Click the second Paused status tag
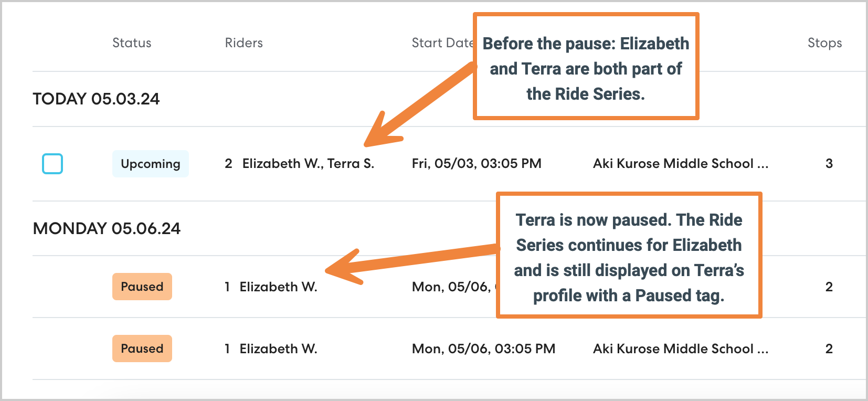 click(x=142, y=349)
